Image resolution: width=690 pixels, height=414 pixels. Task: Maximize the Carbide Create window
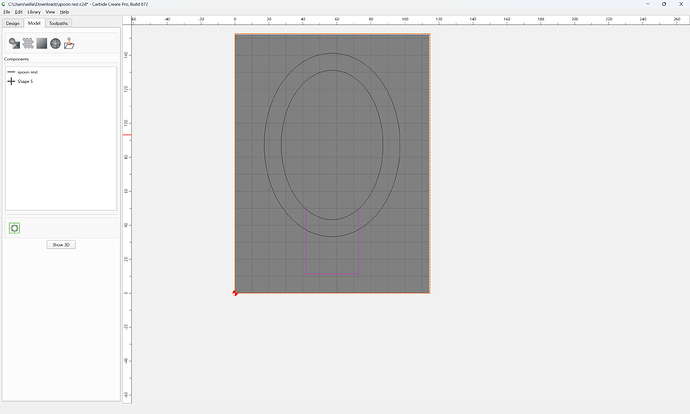click(664, 4)
